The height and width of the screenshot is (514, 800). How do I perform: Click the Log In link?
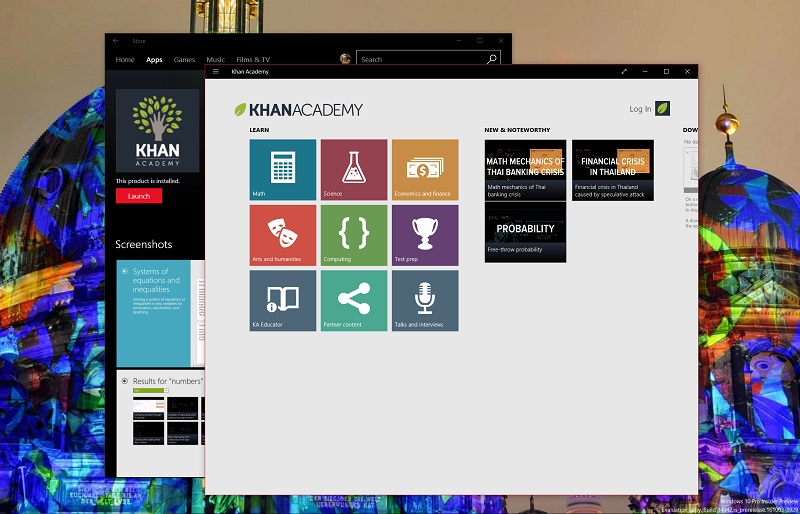tap(640, 109)
